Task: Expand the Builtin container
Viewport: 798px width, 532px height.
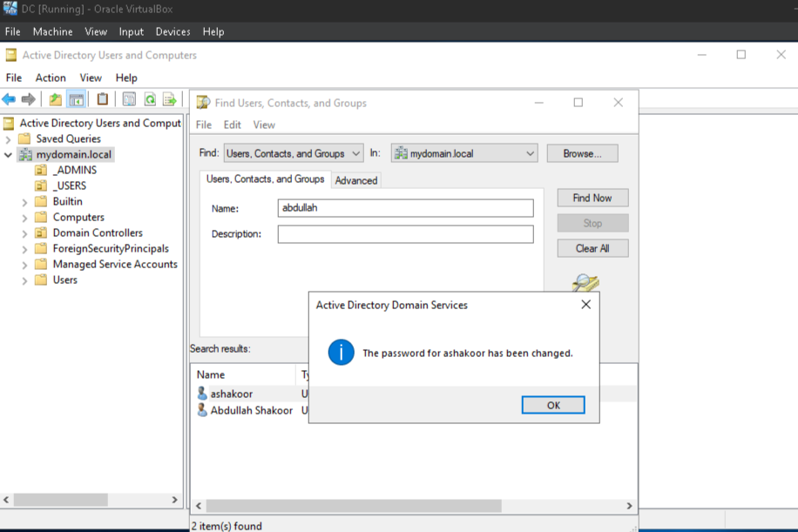Action: pos(24,202)
